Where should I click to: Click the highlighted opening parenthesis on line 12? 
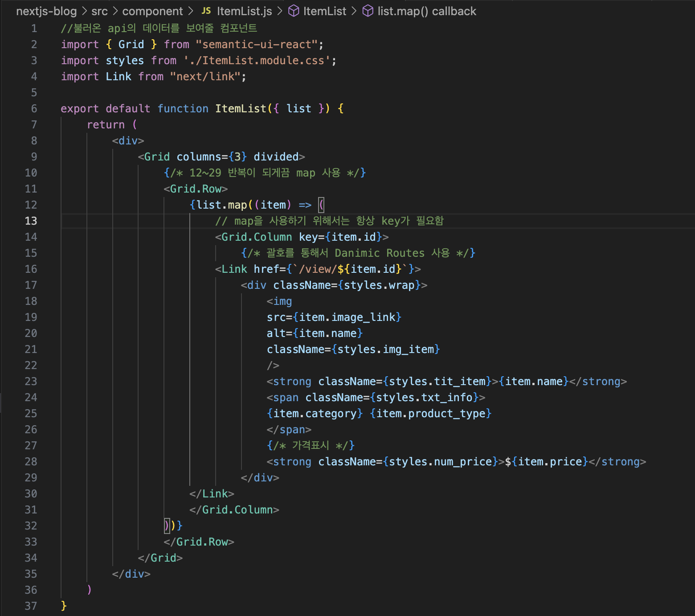point(321,205)
